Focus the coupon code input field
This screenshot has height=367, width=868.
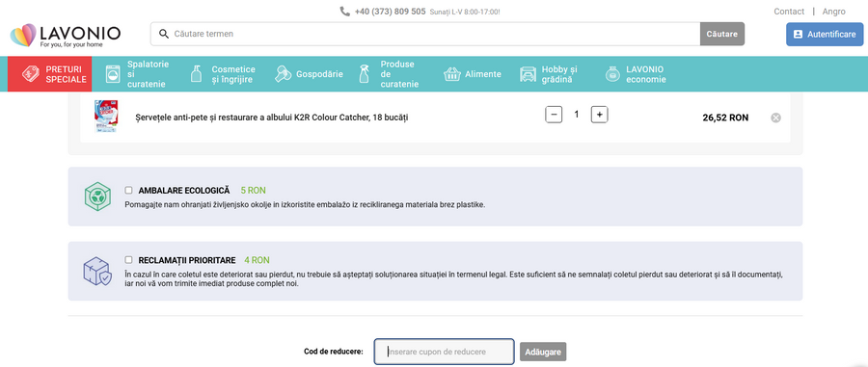444,352
